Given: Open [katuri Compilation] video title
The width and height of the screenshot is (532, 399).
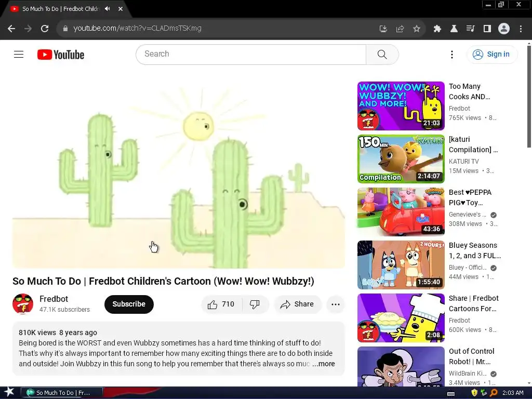Looking at the screenshot, I should click(x=473, y=144).
